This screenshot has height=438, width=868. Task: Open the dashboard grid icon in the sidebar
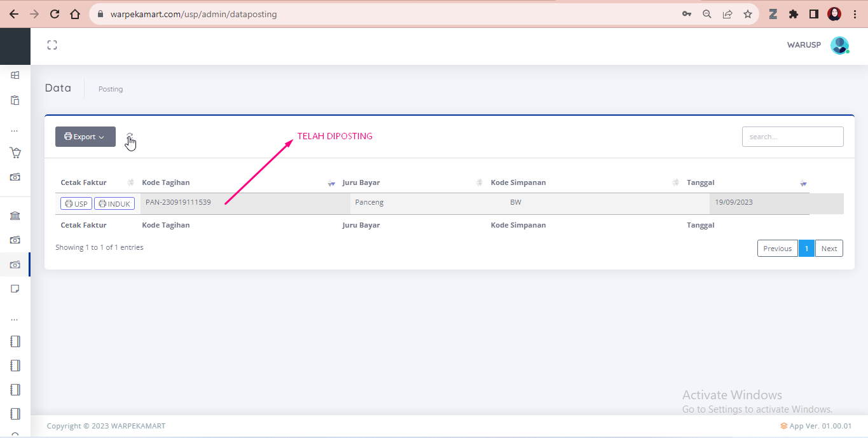click(15, 75)
